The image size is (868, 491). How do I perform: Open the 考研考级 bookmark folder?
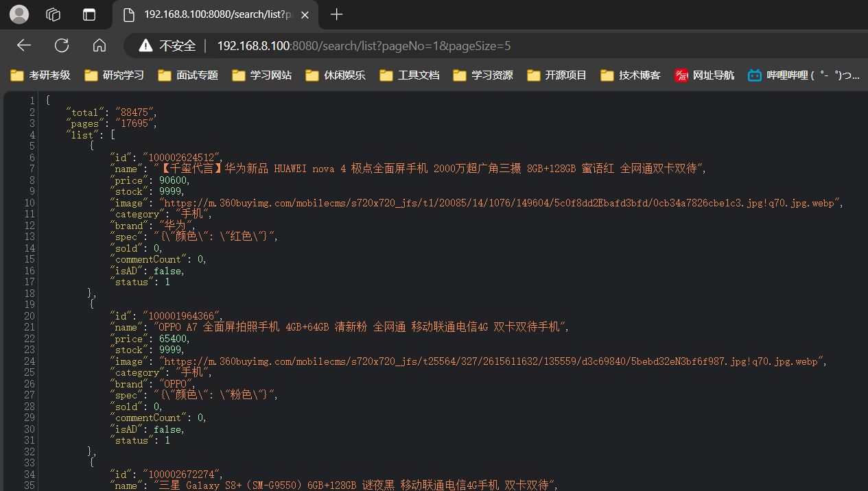pos(41,75)
